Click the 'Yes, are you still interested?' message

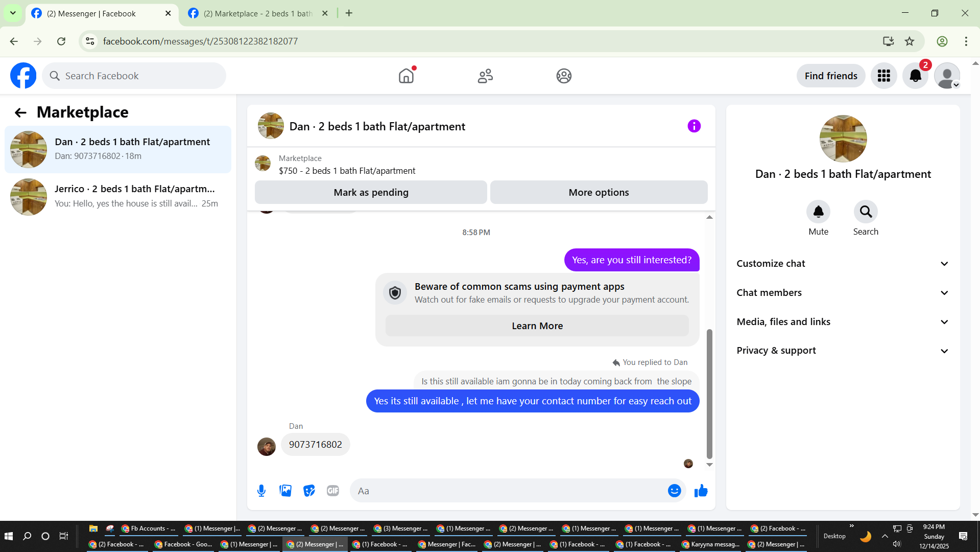632,260
